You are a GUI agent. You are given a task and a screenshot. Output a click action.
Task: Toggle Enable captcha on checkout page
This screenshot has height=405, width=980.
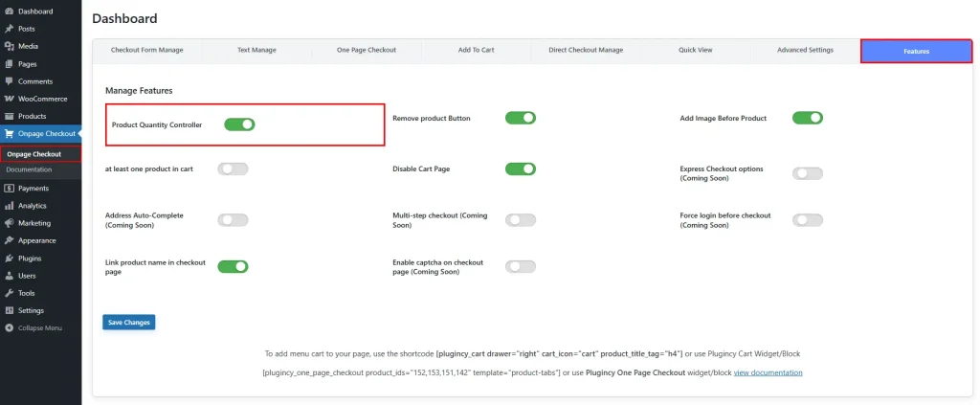(521, 267)
